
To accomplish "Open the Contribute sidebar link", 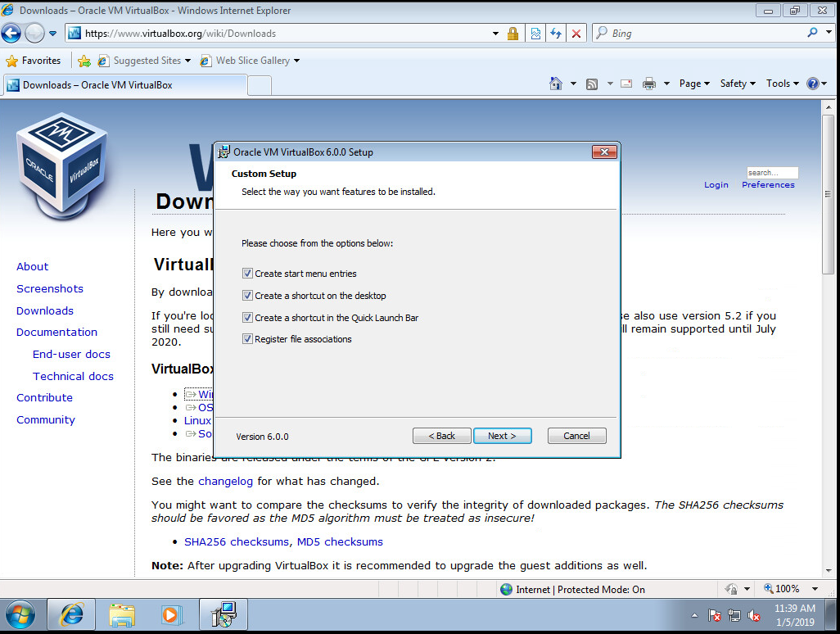I will (x=44, y=397).
